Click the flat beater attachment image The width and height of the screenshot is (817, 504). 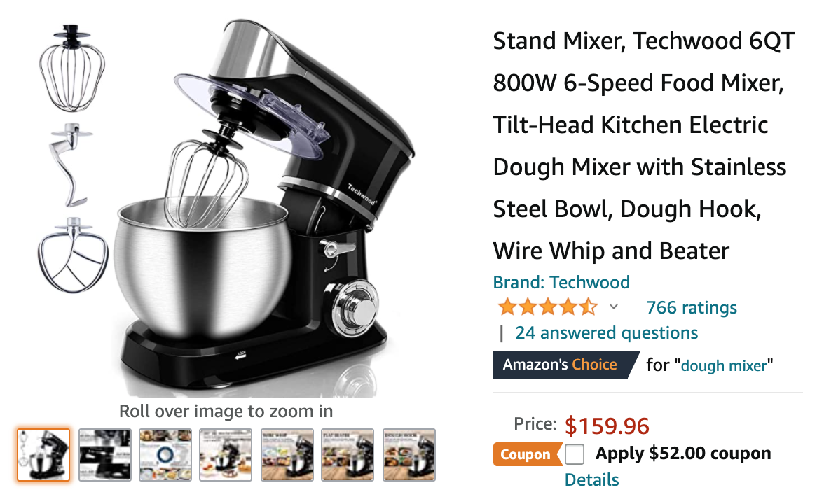pos(72,255)
